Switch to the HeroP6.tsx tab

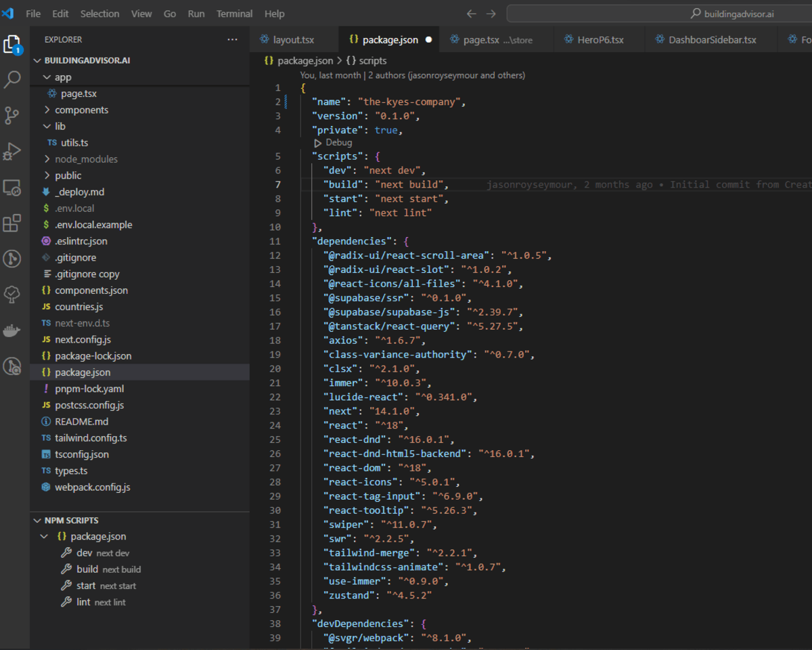click(x=600, y=40)
